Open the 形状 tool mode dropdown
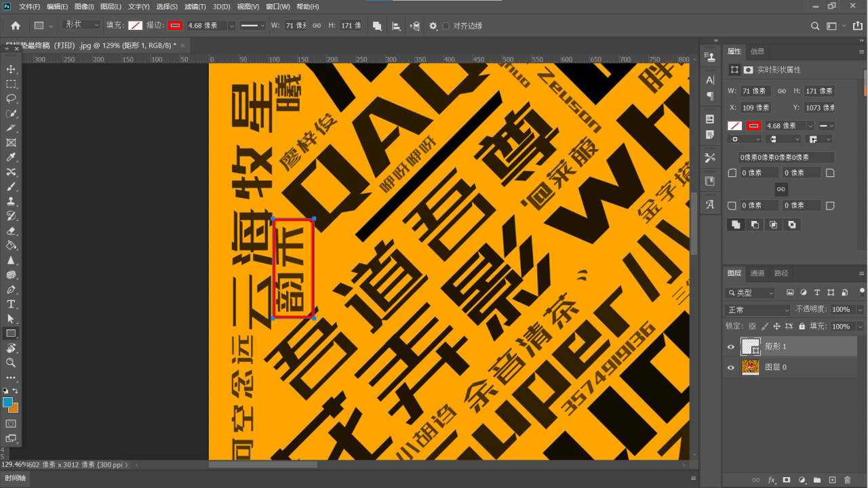This screenshot has height=488, width=868. [81, 25]
